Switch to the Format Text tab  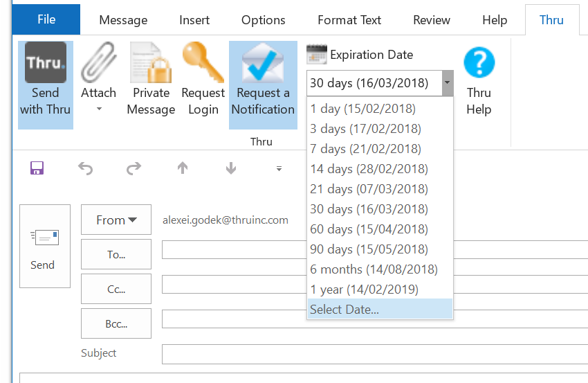pyautogui.click(x=349, y=20)
